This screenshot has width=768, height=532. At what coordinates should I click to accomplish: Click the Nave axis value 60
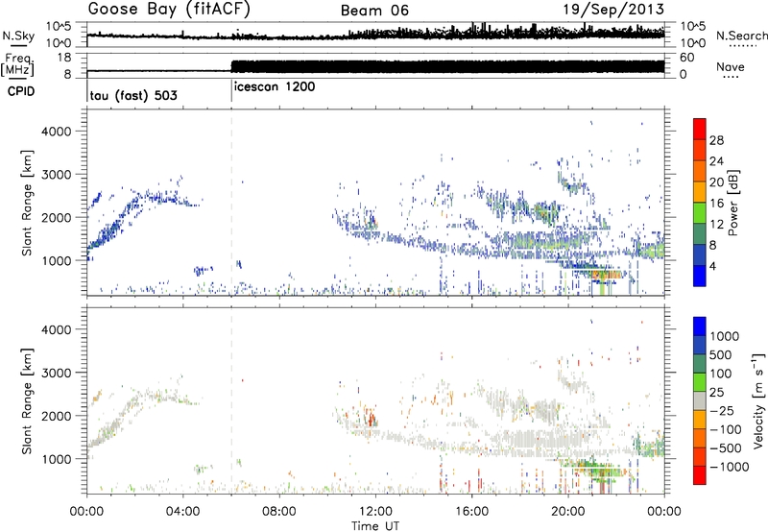687,58
